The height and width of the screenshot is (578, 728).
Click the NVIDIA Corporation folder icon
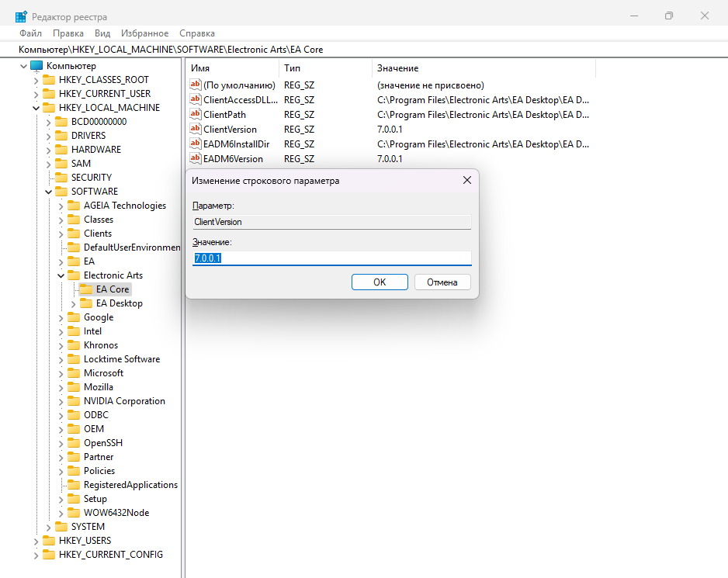(74, 401)
